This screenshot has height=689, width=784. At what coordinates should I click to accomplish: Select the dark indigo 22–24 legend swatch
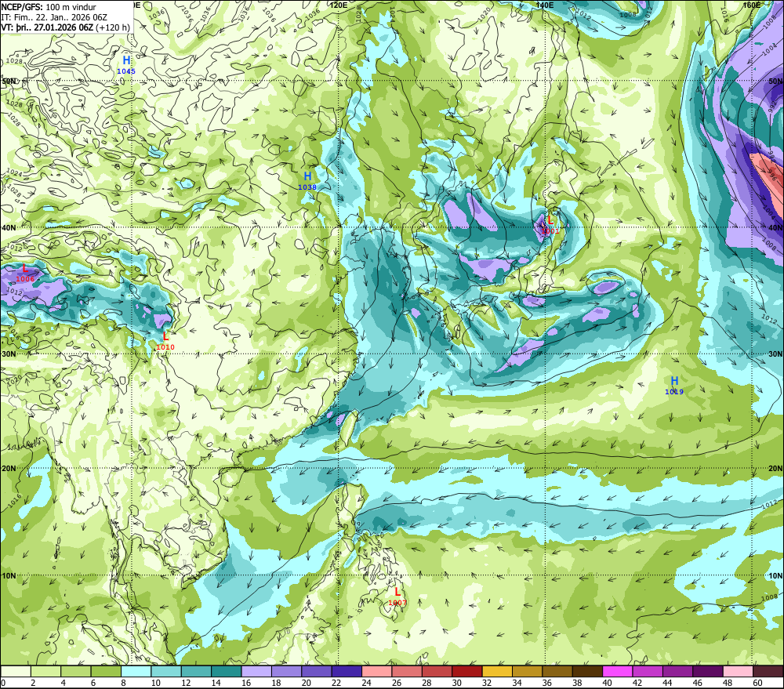[x=347, y=671]
